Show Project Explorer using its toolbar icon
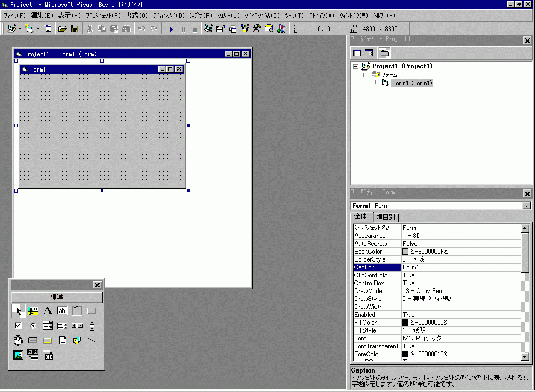Image resolution: width=535 pixels, height=392 pixels. pyautogui.click(x=208, y=28)
